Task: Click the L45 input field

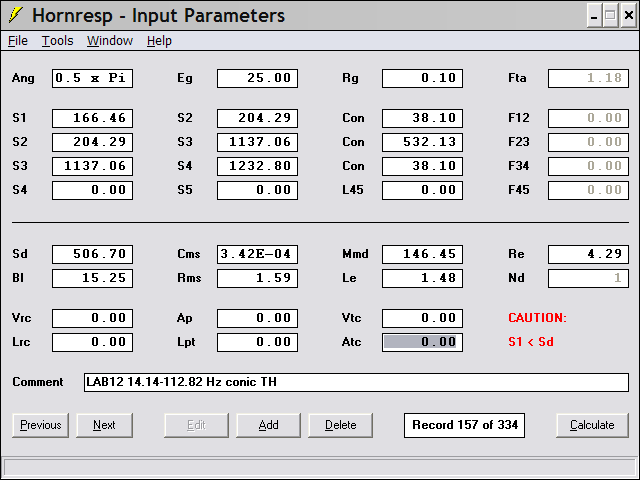Action: 422,191
